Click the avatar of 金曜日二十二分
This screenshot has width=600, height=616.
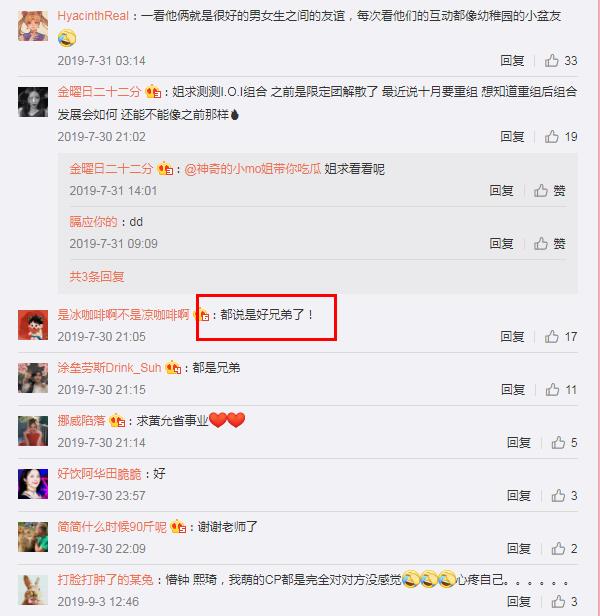33,102
